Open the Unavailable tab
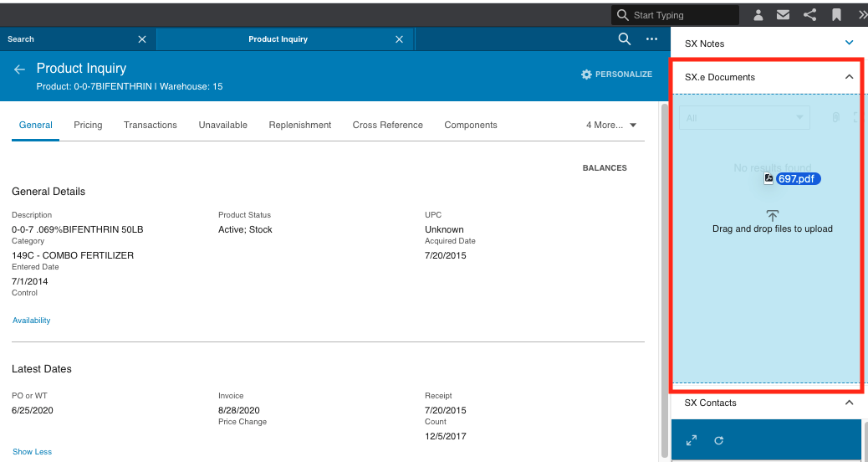This screenshot has height=462, width=868. pyautogui.click(x=222, y=126)
